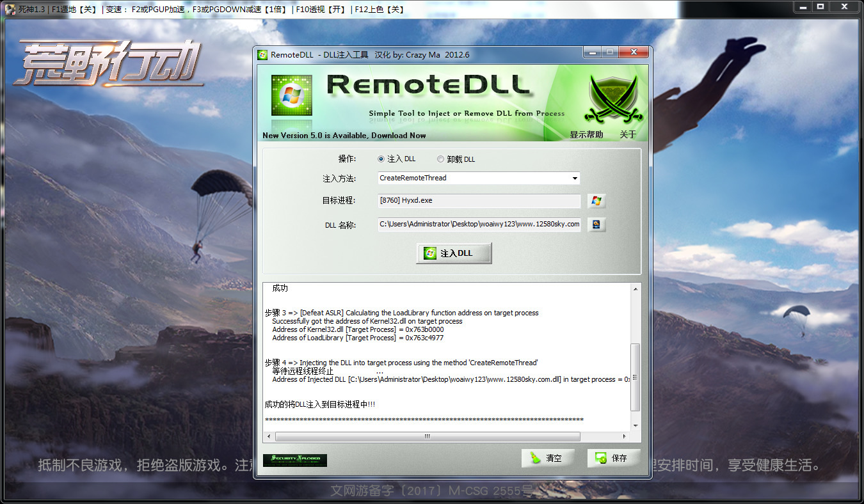Maximize the outer game window
The height and width of the screenshot is (504, 864).
[x=820, y=6]
